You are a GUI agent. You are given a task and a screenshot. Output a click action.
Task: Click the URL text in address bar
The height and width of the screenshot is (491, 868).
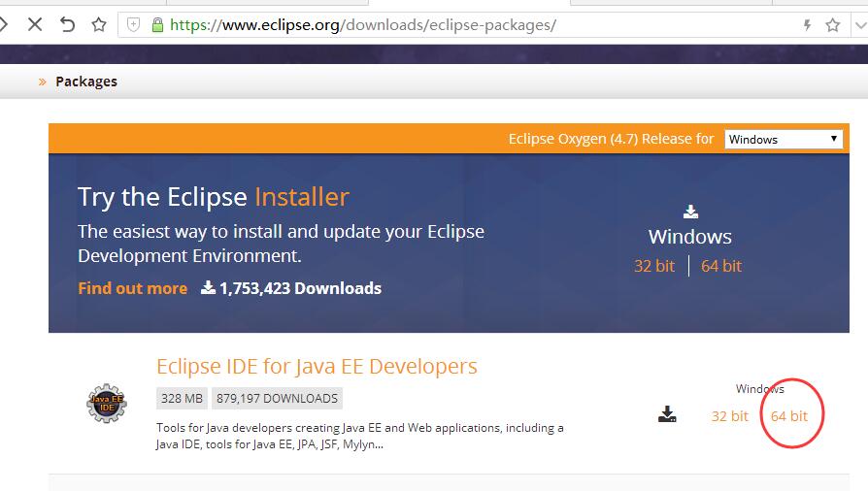click(x=362, y=25)
